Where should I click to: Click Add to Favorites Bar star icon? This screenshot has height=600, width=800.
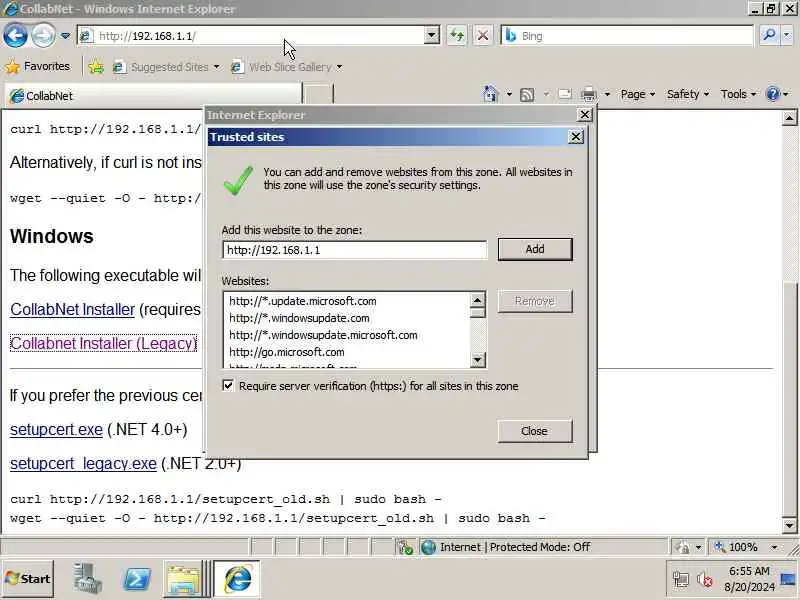(96, 67)
